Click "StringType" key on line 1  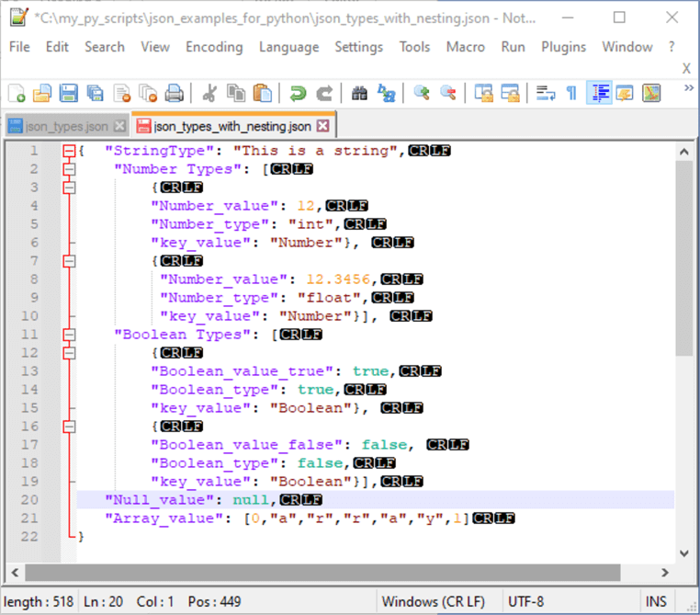point(160,151)
